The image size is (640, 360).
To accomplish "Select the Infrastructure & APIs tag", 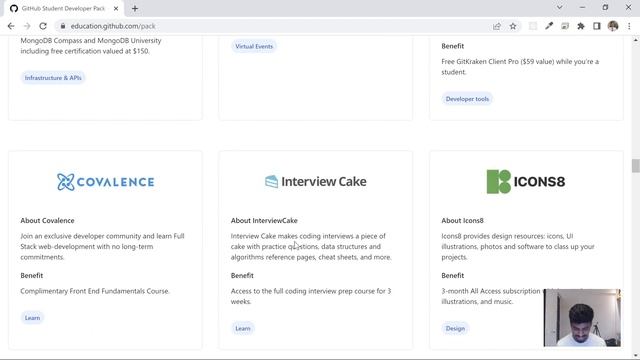I will (x=53, y=78).
